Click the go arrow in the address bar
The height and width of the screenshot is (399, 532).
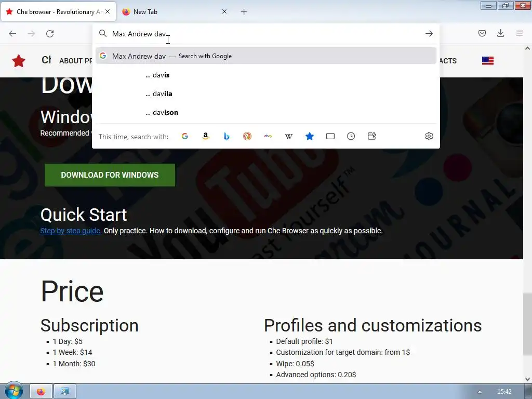(429, 34)
